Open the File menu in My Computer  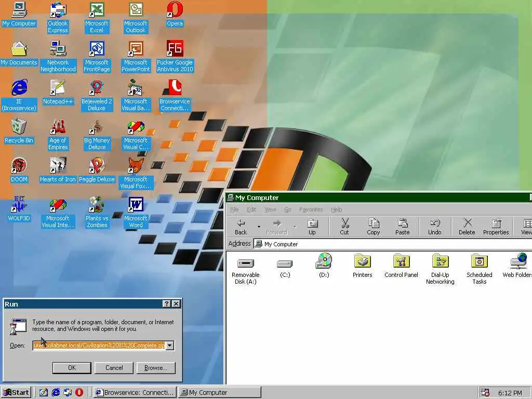(234, 209)
